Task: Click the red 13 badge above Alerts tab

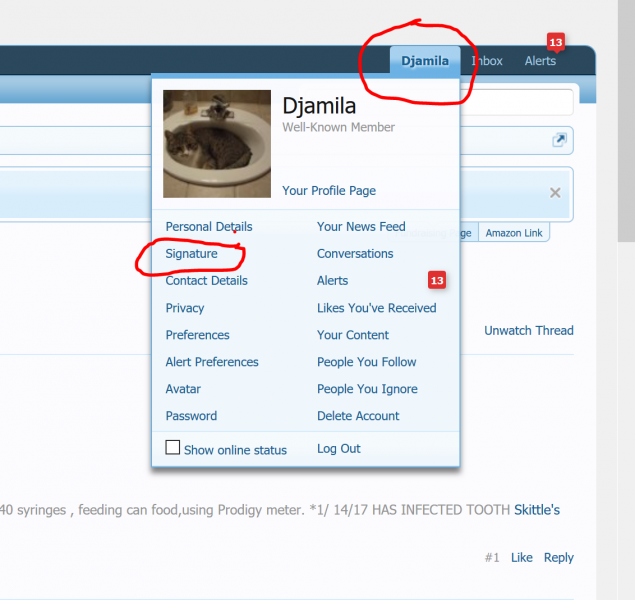Action: (556, 42)
